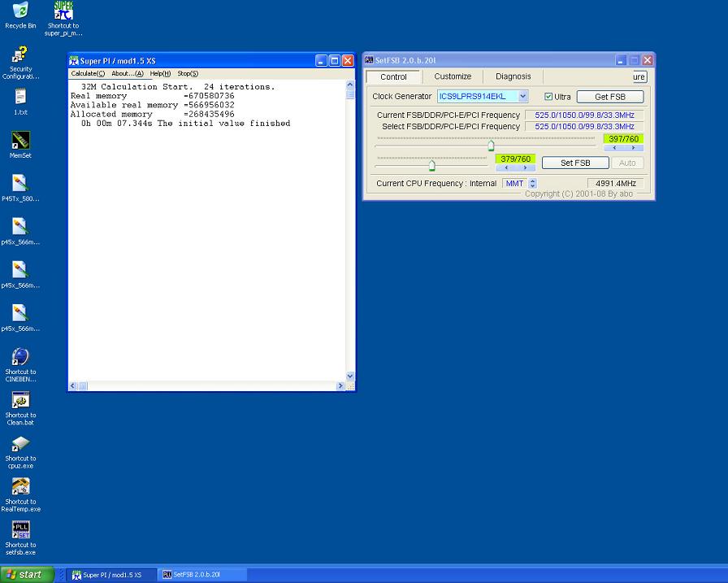Select the Shortcut to setfsb.exe icon
Viewport: 728px width, 583px height.
(20, 538)
